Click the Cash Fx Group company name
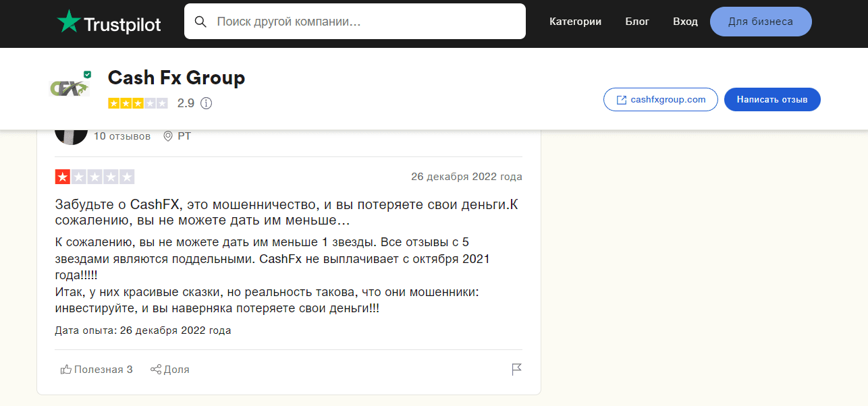868x406 pixels. point(176,78)
